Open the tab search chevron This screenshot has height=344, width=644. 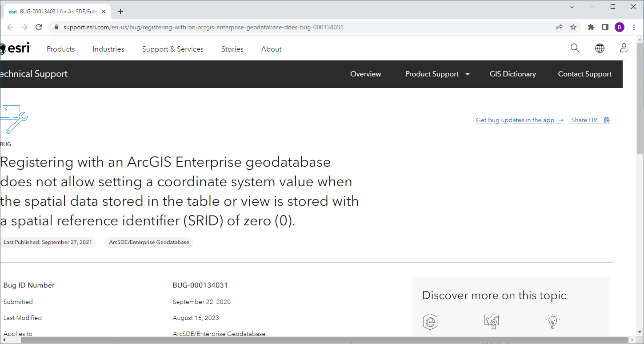(572, 7)
